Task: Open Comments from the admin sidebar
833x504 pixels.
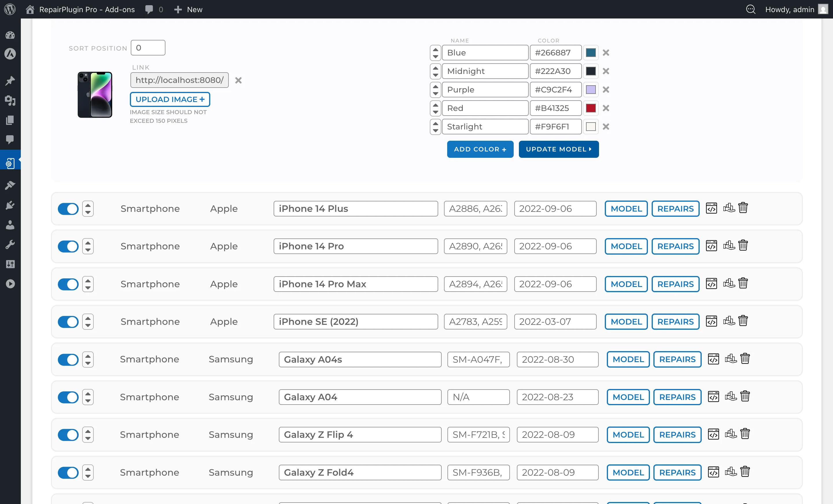Action: point(10,140)
